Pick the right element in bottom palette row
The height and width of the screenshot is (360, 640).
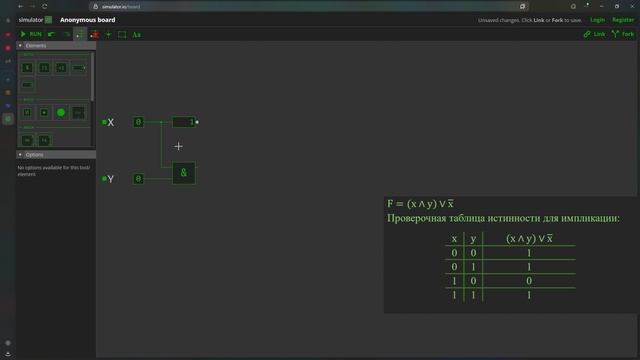(x=44, y=140)
